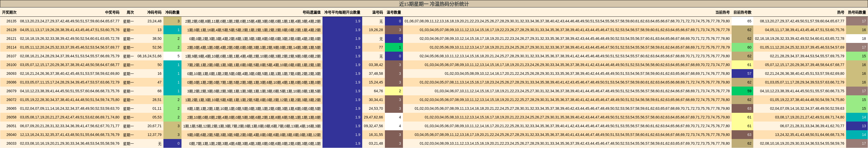Click green current hot count cell 59
Screen dimensions: 868x148
coord(743,91)
